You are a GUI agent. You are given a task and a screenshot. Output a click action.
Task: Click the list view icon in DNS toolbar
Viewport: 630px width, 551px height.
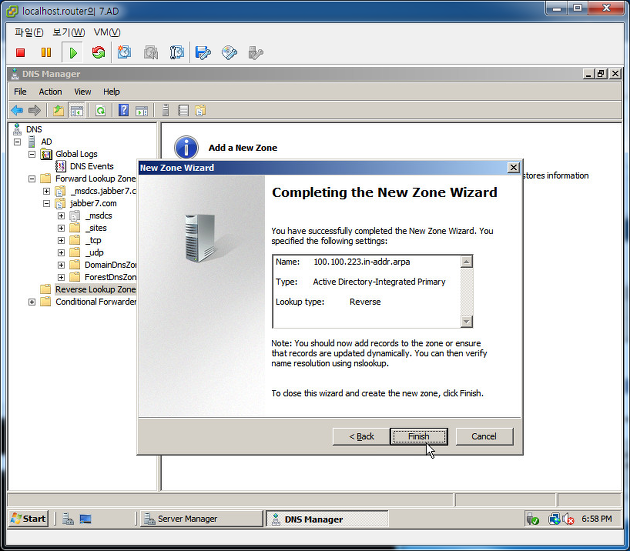point(183,110)
